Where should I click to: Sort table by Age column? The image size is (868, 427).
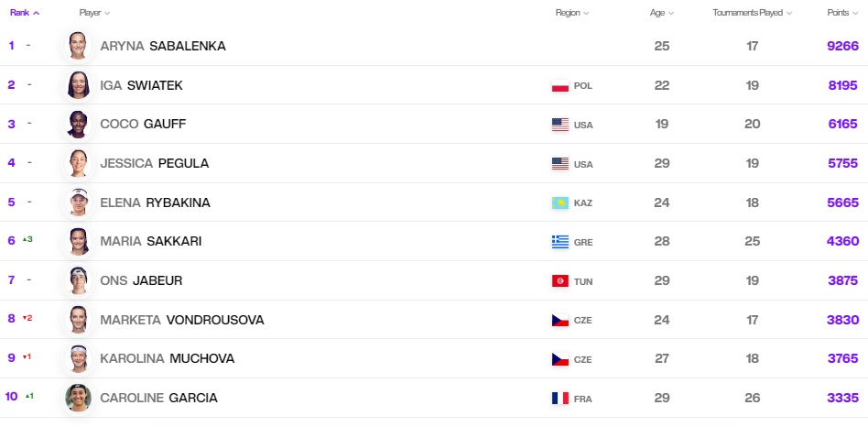[661, 13]
